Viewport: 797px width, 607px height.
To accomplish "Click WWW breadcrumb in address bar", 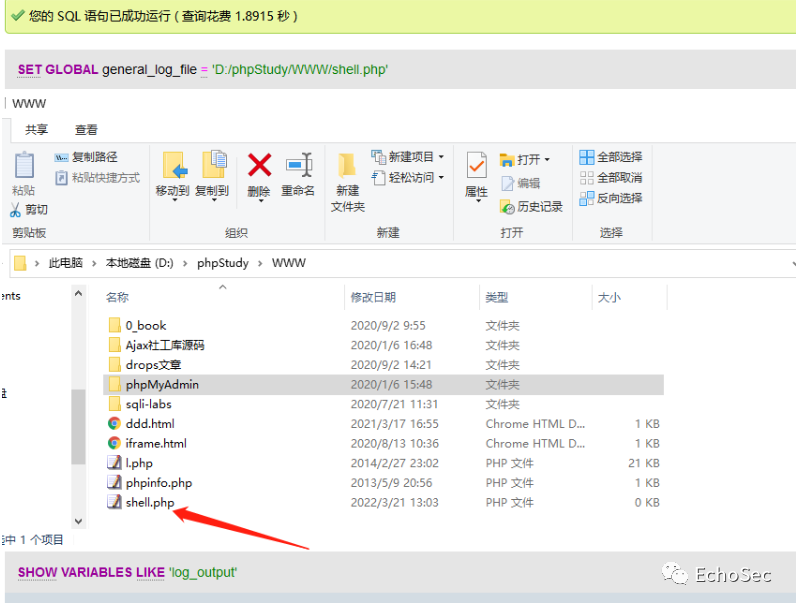I will click(x=289, y=263).
